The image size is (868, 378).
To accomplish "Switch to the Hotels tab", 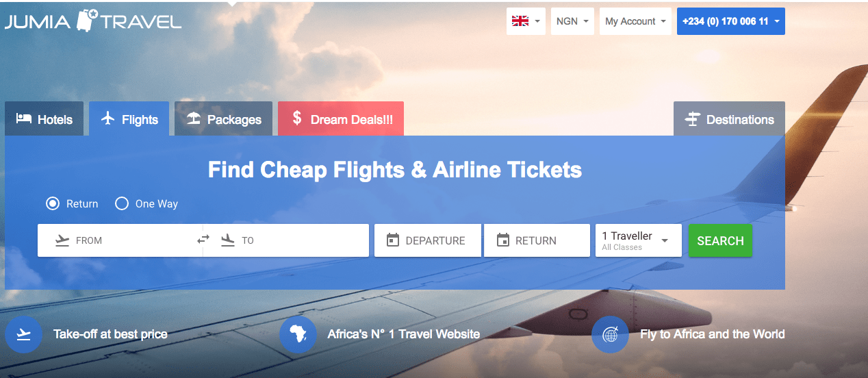I will point(44,119).
